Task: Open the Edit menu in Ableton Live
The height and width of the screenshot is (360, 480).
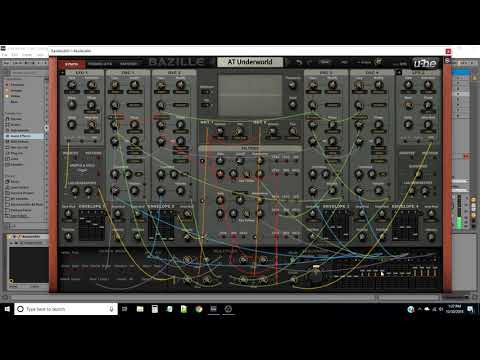Action: point(15,55)
